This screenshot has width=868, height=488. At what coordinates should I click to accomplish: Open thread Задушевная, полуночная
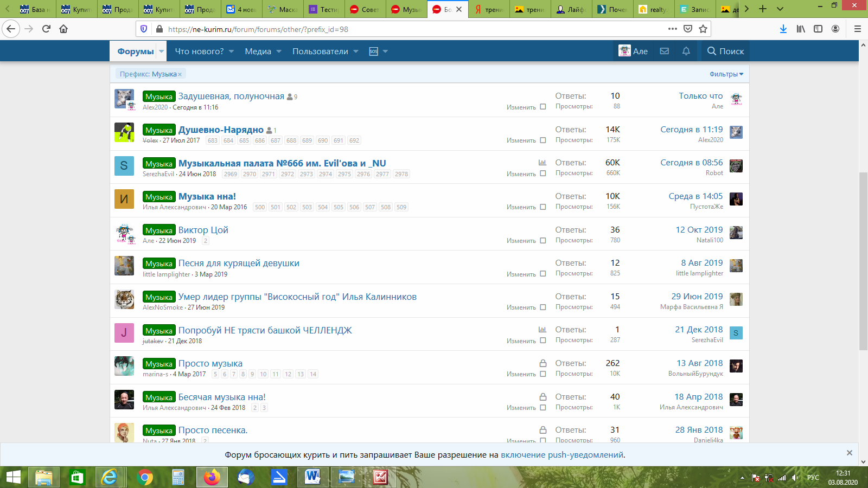pos(231,97)
